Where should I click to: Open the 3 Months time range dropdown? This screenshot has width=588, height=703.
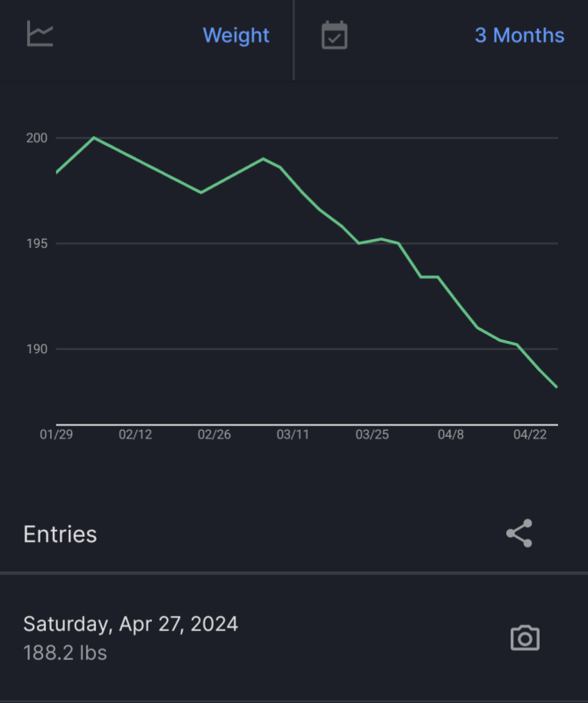coord(519,35)
